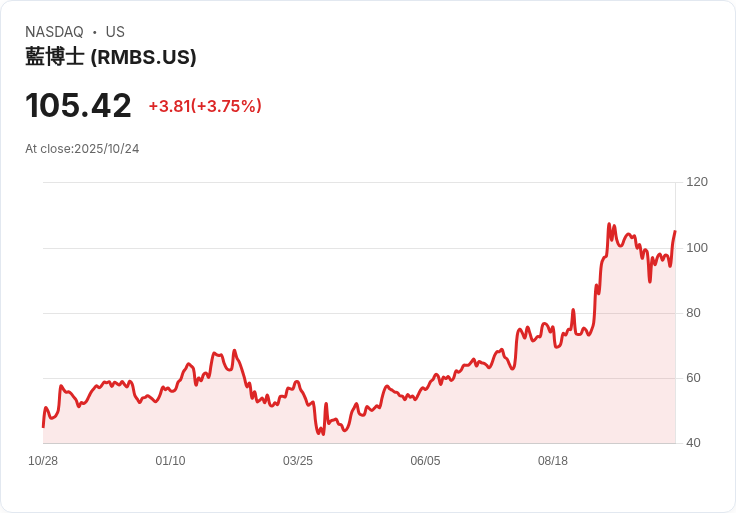The width and height of the screenshot is (736, 513).
Task: Select the 10/28 date on the x-axis
Action: [43, 461]
